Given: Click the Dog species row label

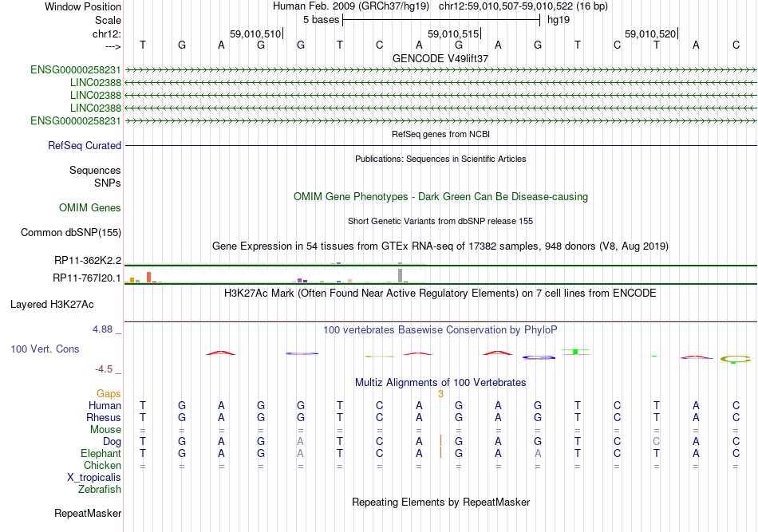Looking at the screenshot, I should point(112,442).
